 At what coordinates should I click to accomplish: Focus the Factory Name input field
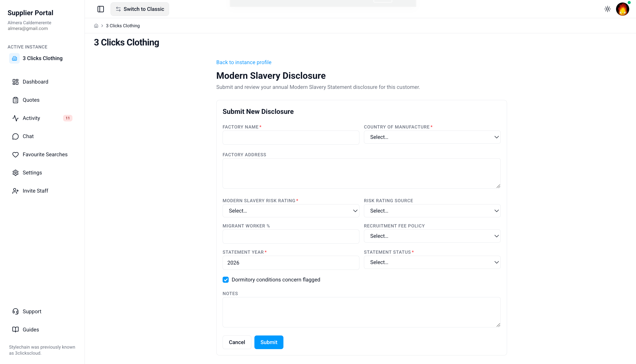pyautogui.click(x=291, y=138)
